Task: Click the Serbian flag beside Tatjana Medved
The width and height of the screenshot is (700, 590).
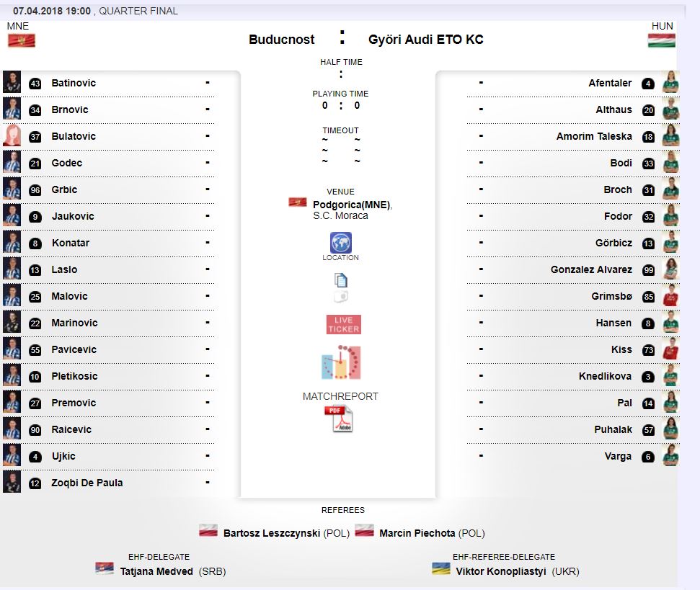Action: (x=105, y=568)
